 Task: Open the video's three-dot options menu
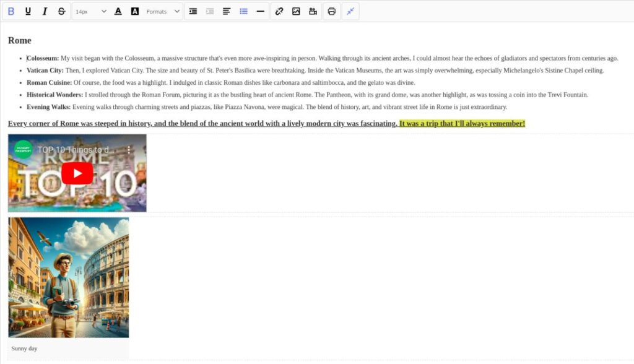click(x=129, y=150)
